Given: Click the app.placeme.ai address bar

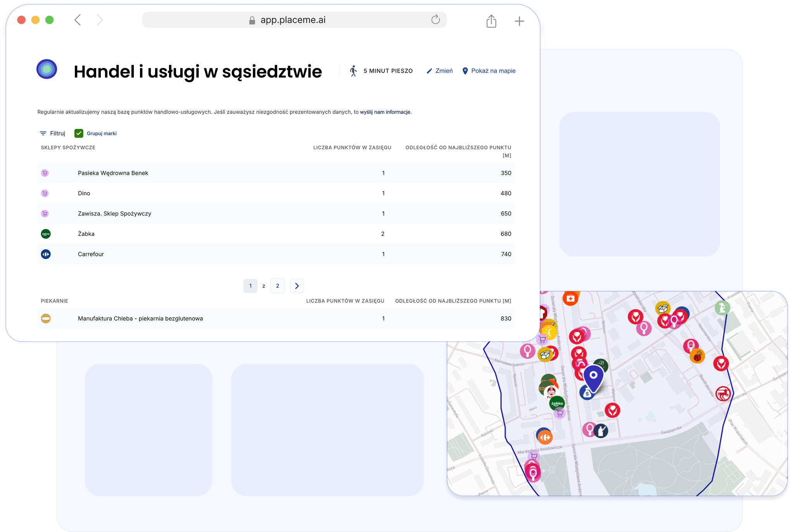Looking at the screenshot, I should click(294, 20).
